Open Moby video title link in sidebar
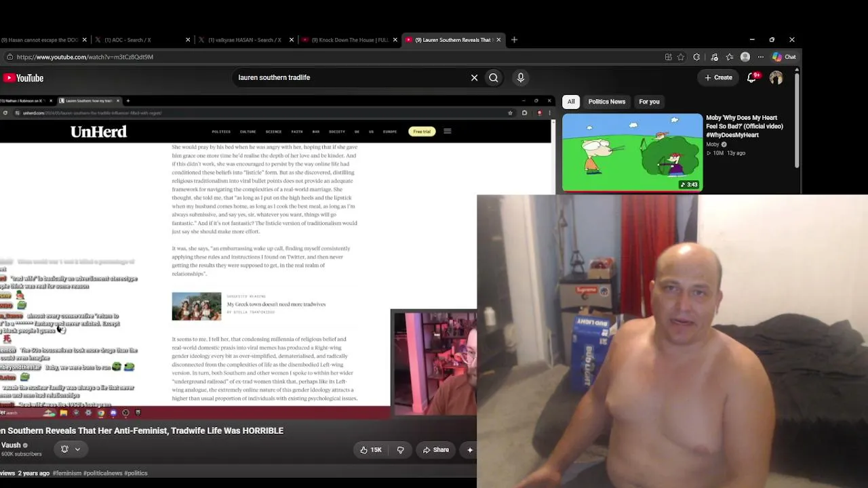This screenshot has height=488, width=868. (x=745, y=126)
